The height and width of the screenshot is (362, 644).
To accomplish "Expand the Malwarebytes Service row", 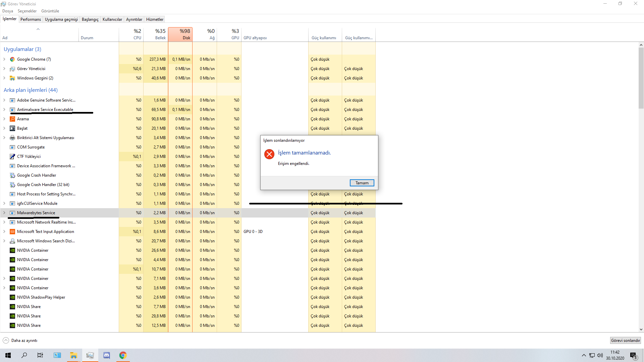I will pyautogui.click(x=4, y=213).
